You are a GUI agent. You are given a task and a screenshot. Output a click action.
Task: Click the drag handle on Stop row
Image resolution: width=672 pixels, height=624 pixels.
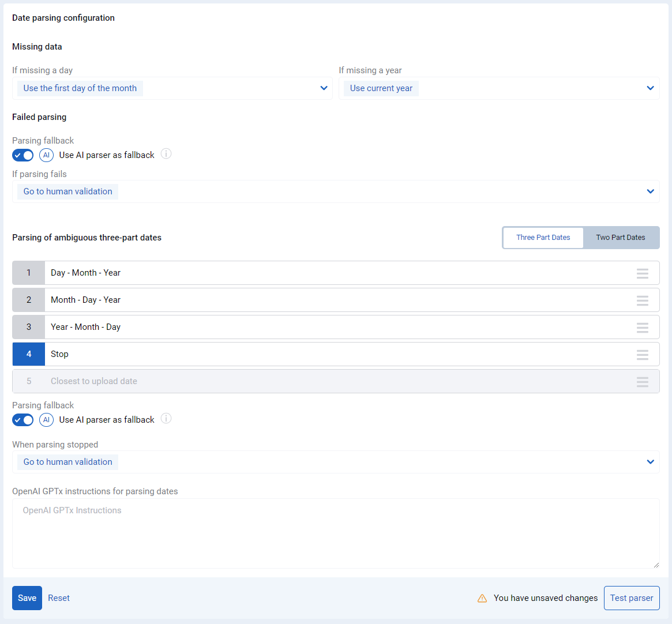tap(642, 354)
